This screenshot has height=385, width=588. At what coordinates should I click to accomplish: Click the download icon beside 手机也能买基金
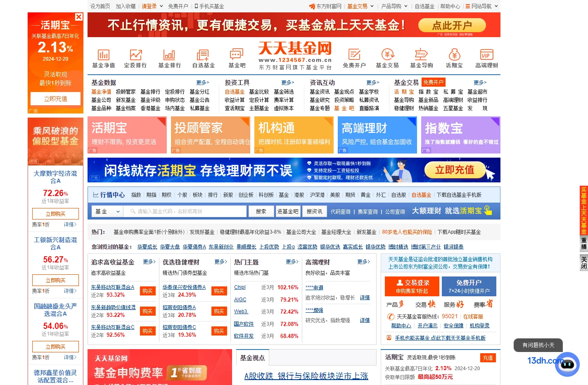click(389, 338)
